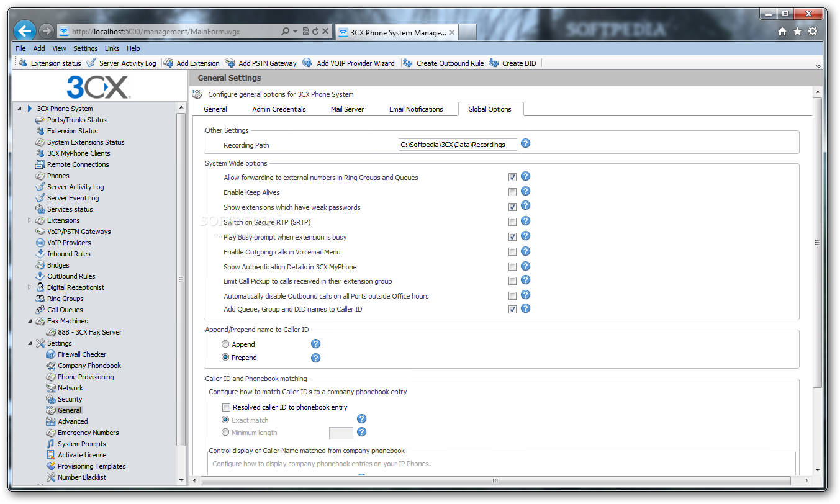The height and width of the screenshot is (504, 840).
Task: Click help icon for Secure RTP option
Action: (525, 221)
